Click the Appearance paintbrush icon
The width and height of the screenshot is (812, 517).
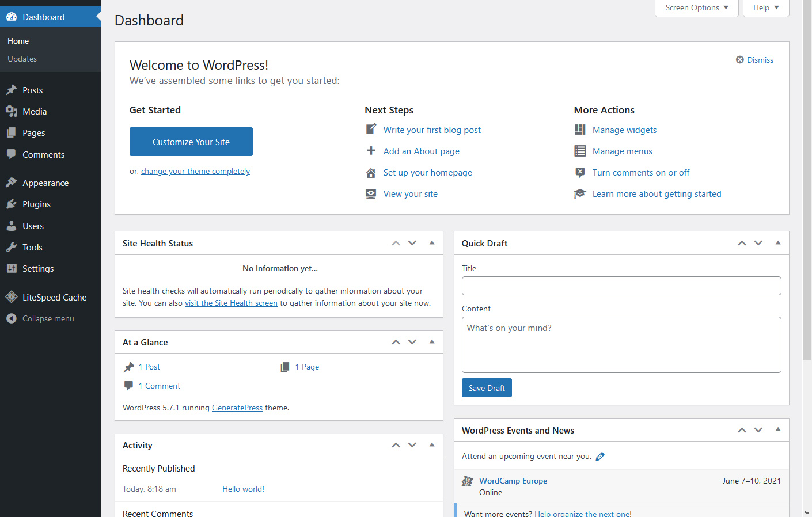tap(12, 183)
